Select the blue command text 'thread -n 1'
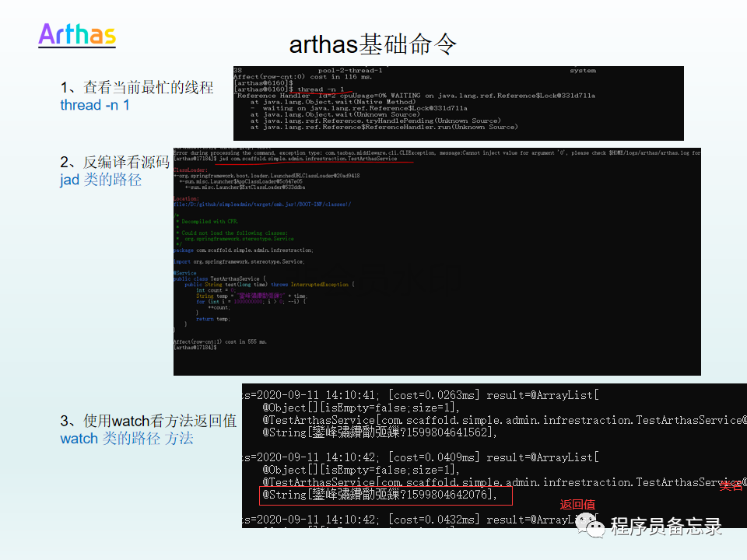 [x=95, y=105]
